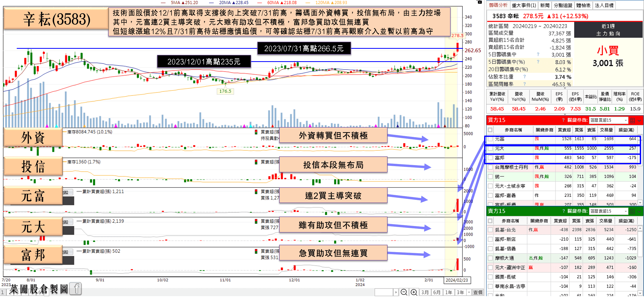Click the 查價 button

pos(478,292)
